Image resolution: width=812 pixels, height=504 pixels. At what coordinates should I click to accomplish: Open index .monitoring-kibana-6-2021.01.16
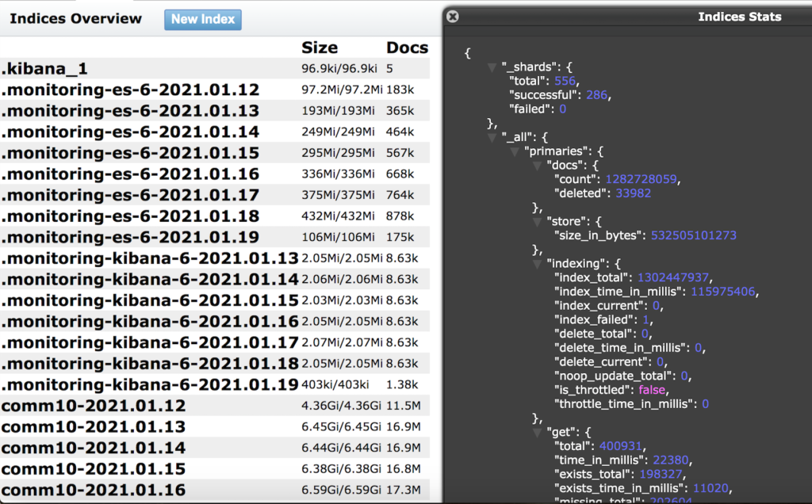(x=150, y=321)
